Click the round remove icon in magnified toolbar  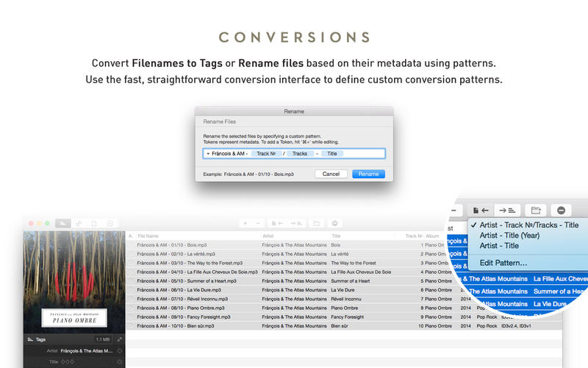point(562,210)
